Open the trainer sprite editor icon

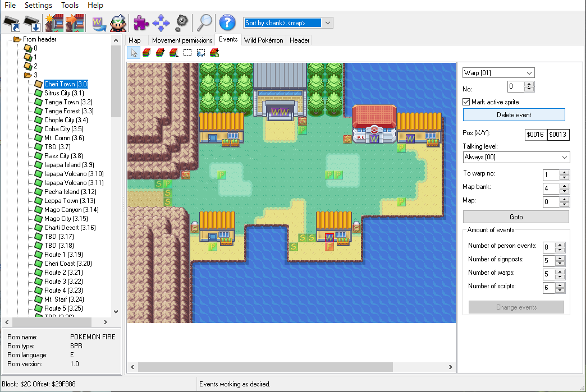click(118, 23)
